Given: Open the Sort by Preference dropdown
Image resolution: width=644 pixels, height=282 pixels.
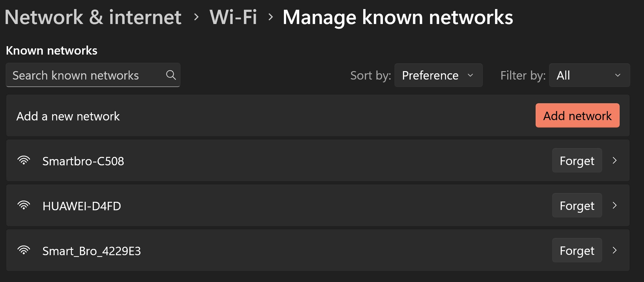Looking at the screenshot, I should pos(438,75).
